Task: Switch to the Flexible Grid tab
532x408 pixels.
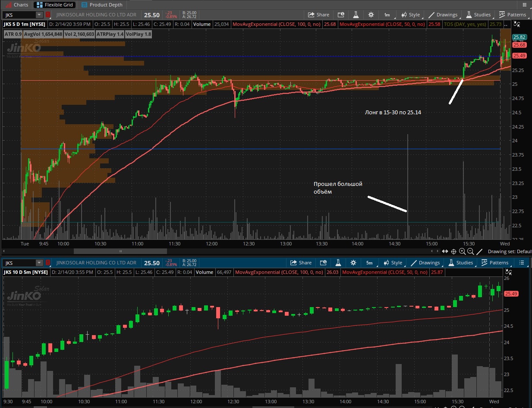Action: 54,5
